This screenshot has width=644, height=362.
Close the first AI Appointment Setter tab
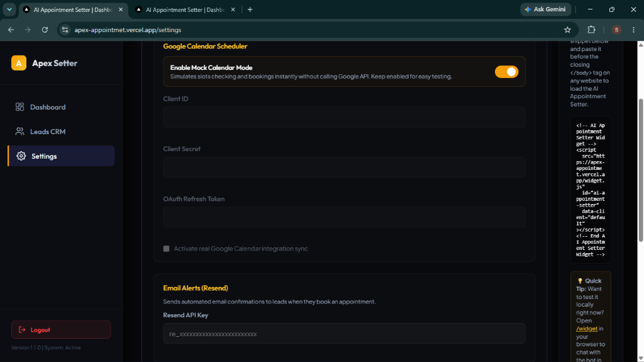pyautogui.click(x=121, y=9)
